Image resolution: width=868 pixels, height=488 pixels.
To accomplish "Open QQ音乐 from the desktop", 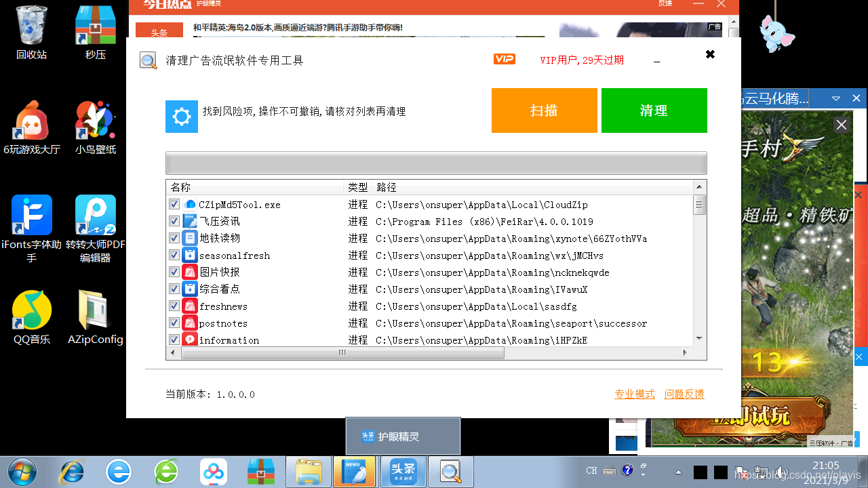I will (32, 317).
